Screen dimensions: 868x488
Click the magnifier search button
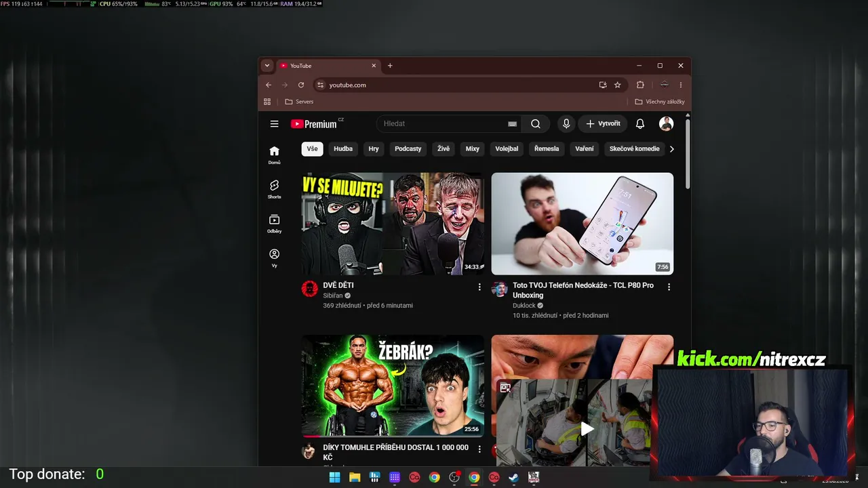[x=536, y=124]
